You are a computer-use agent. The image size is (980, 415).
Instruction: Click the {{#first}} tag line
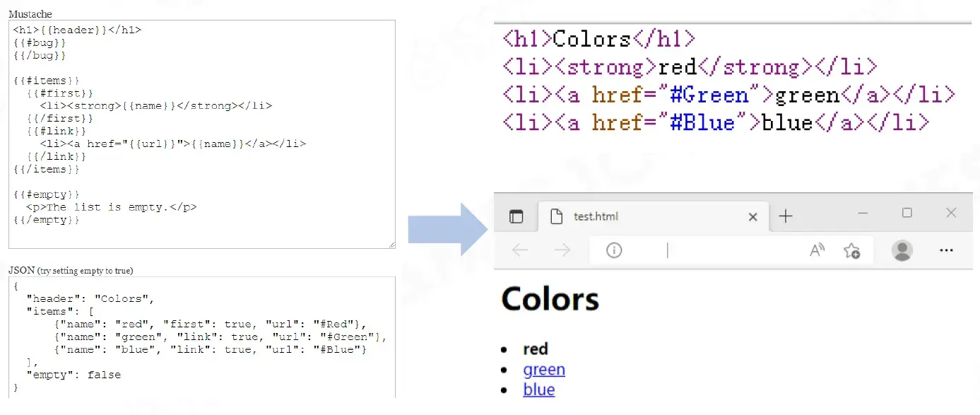pyautogui.click(x=60, y=93)
